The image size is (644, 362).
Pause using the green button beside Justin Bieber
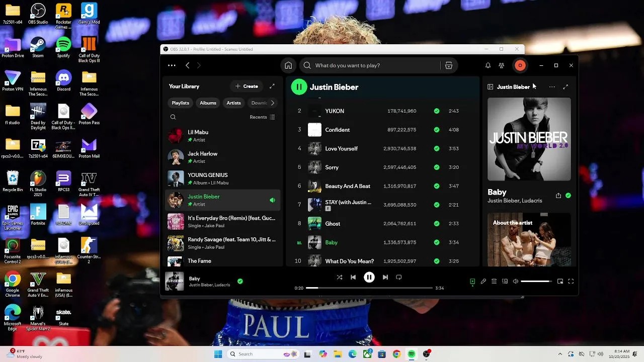tap(299, 87)
